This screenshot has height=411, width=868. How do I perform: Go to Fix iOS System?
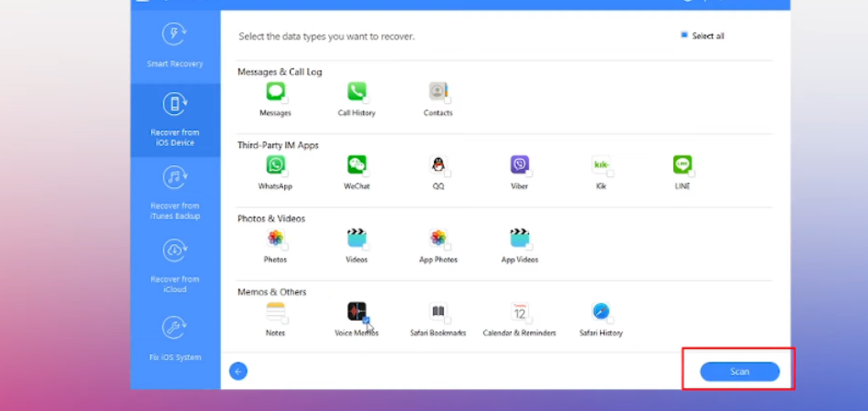tap(175, 338)
